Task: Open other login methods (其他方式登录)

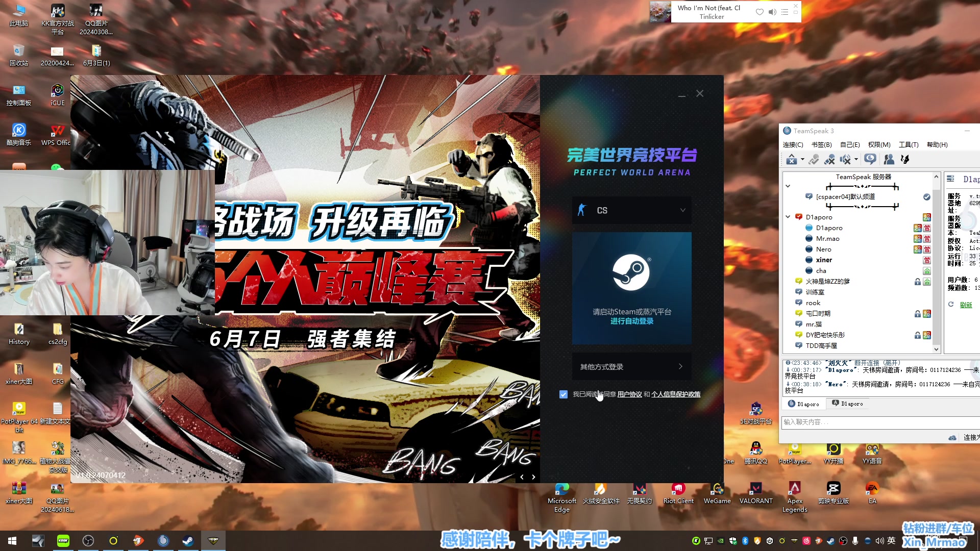Action: click(632, 366)
